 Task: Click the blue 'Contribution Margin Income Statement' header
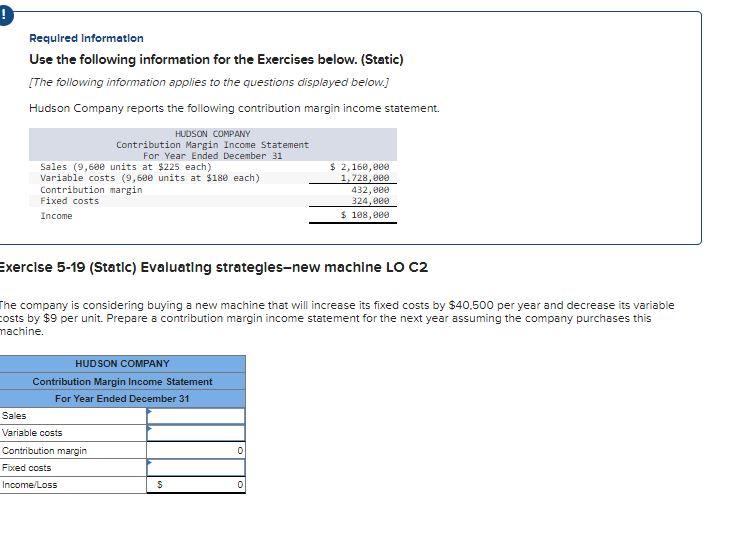click(122, 382)
